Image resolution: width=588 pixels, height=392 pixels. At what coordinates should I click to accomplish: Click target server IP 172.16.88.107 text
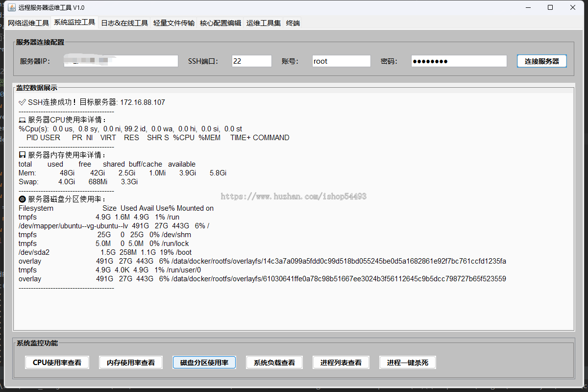tap(143, 102)
